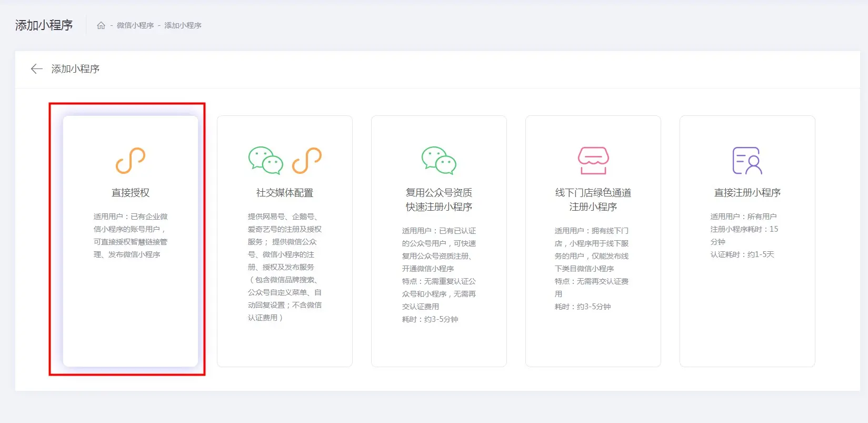Click the green WeChat icon on 社交媒体配置 card
Image resolution: width=868 pixels, height=423 pixels.
(x=265, y=161)
